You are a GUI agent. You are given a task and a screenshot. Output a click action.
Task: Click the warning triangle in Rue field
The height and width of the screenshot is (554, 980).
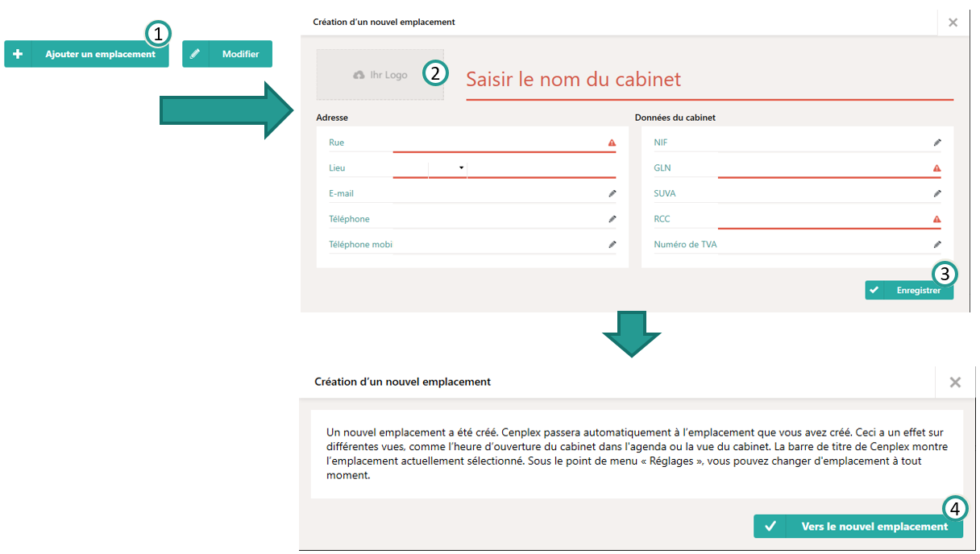click(612, 143)
